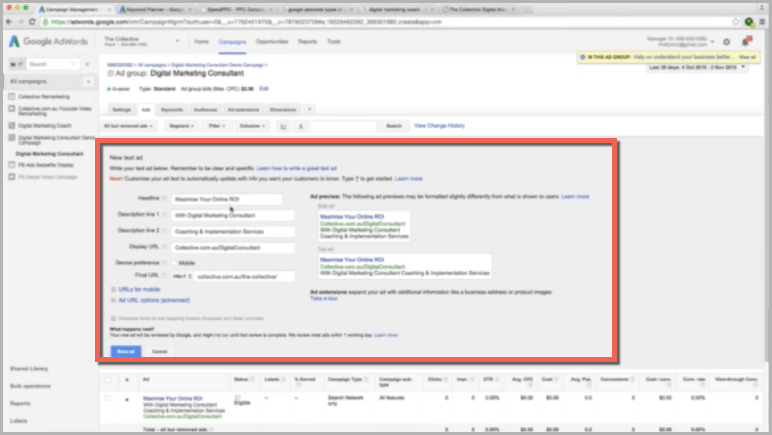Screen dimensions: 772x435
Task: Switch to the Audiences tab
Action: (205, 109)
